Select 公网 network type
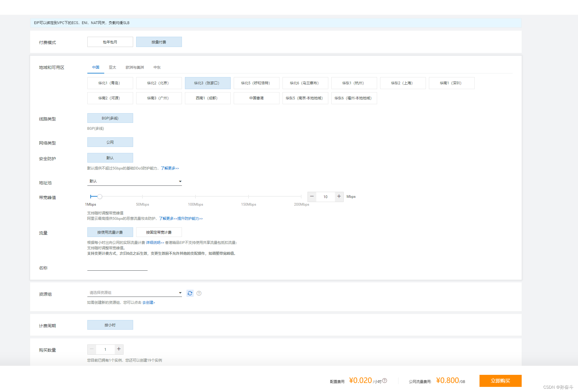Screen dimensions: 578x392 pos(110,142)
